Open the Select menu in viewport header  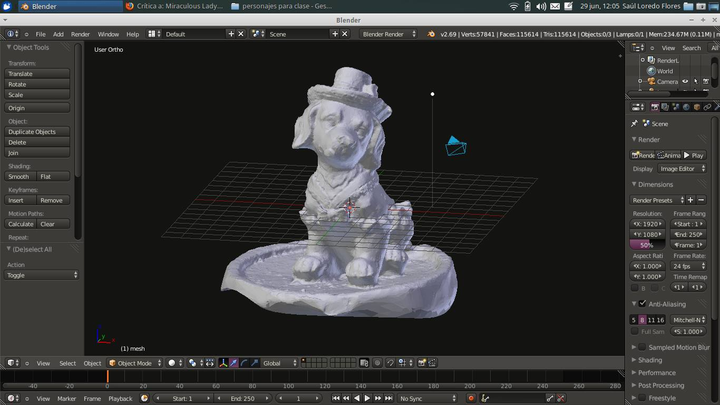click(67, 363)
